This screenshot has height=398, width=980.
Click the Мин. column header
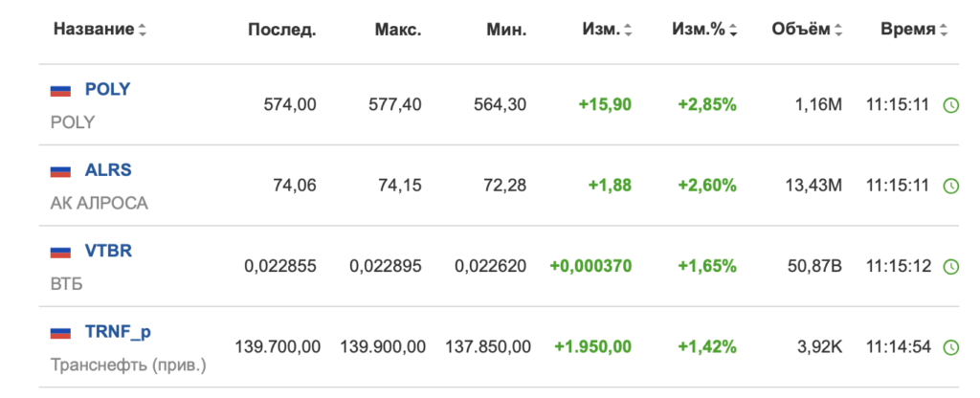pos(506,30)
